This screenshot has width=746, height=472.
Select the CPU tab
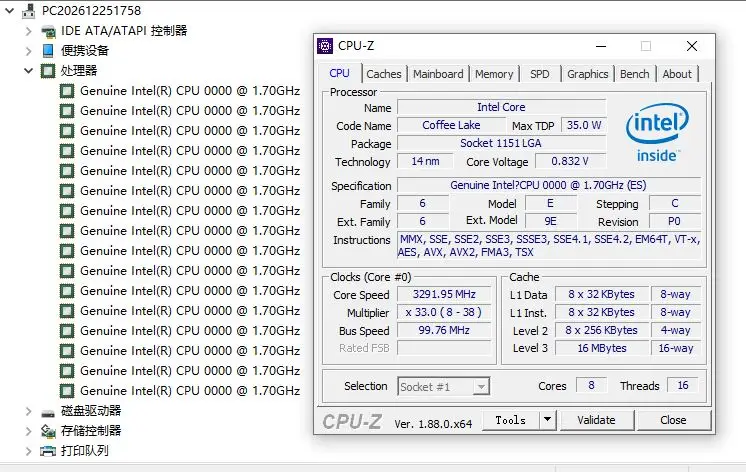339,73
